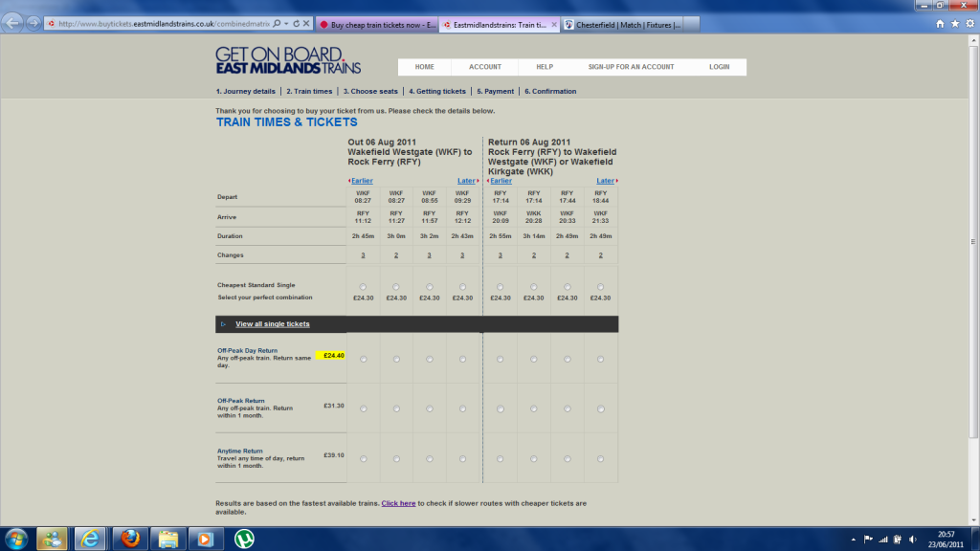Open the browser Tools gear icon

tap(970, 24)
